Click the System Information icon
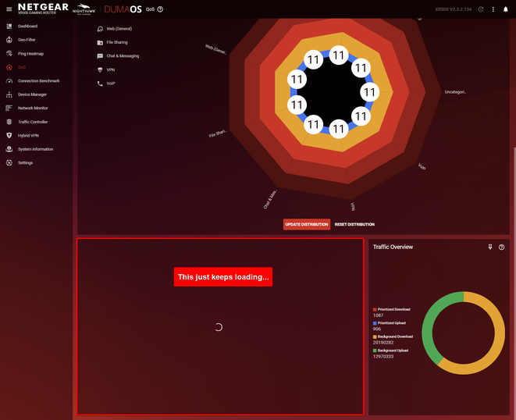Viewport: 516px width, 420px height. (9, 149)
